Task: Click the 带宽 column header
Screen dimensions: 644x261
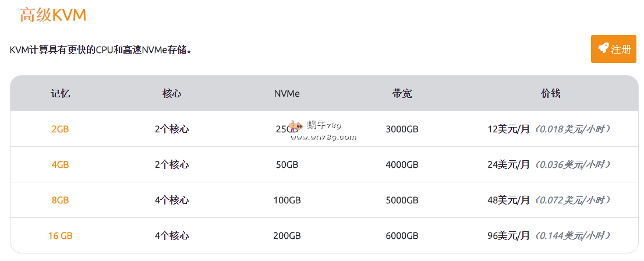Action: click(402, 93)
